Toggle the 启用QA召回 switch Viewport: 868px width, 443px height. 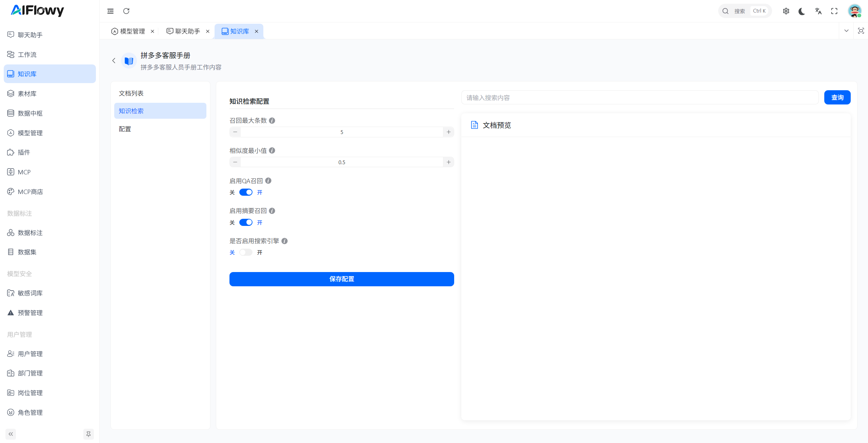246,192
